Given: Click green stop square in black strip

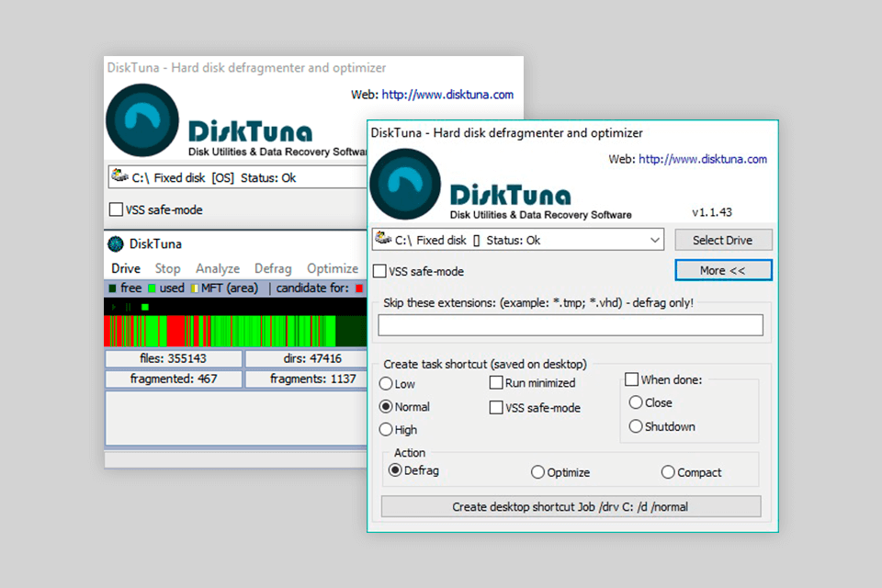Looking at the screenshot, I should tap(145, 307).
